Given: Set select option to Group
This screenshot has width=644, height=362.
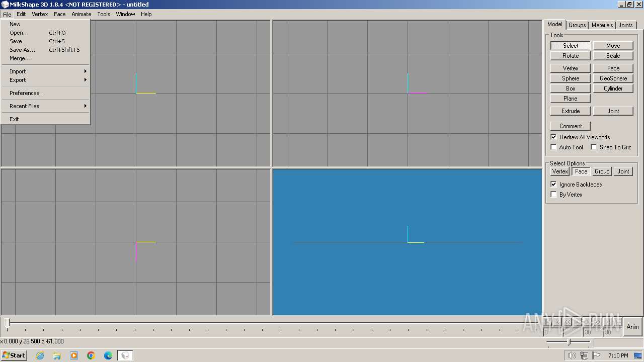Looking at the screenshot, I should pos(602,171).
